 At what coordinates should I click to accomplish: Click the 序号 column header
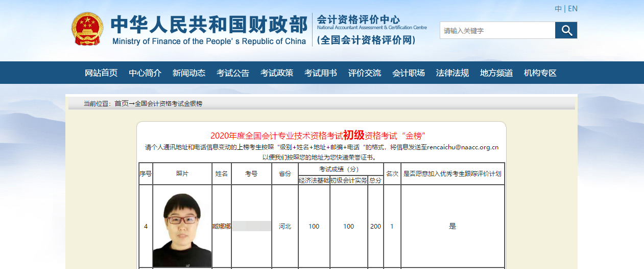pyautogui.click(x=146, y=174)
